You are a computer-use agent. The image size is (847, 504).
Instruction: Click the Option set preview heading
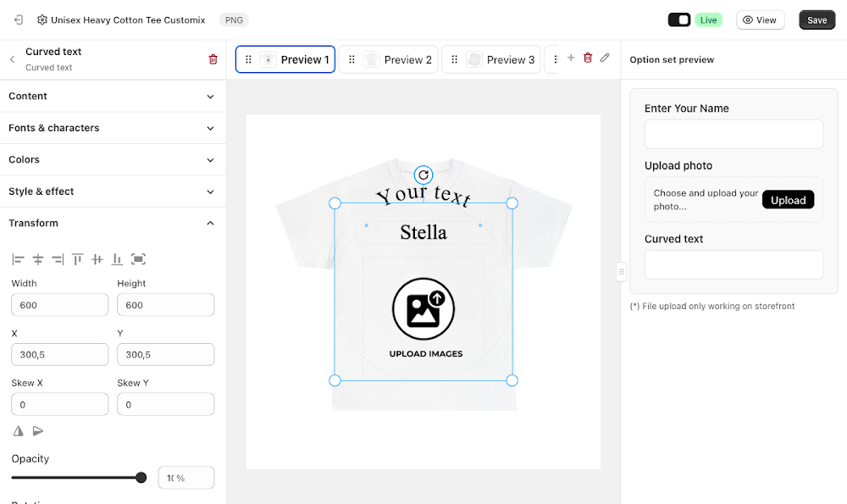(x=672, y=59)
